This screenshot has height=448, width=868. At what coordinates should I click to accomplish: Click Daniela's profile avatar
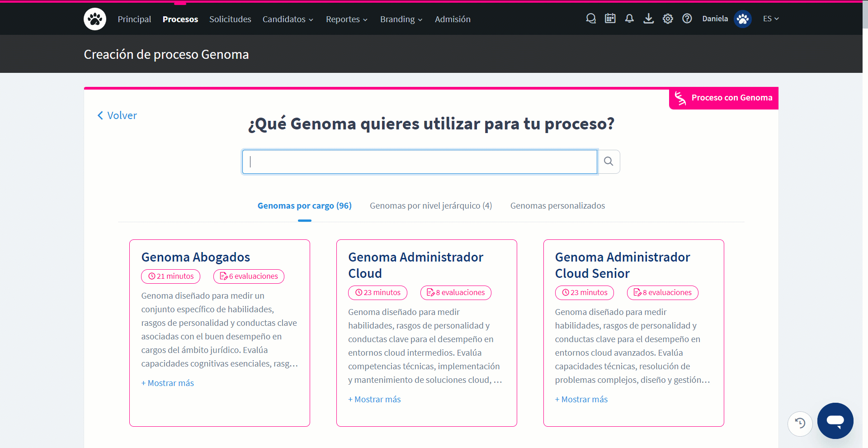tap(743, 19)
